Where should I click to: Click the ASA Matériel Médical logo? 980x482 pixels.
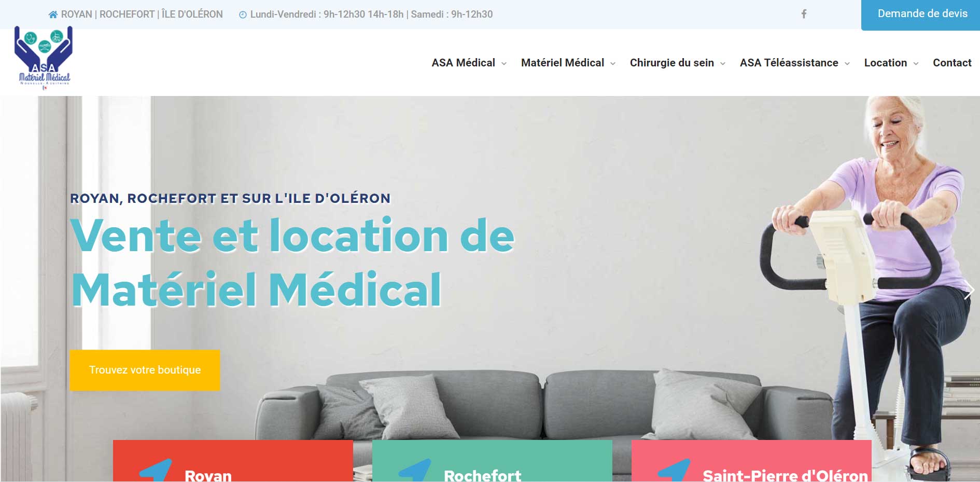(44, 58)
